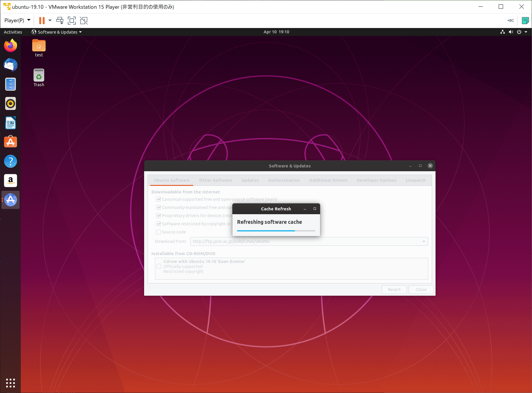Select Software & Updates dock icon

click(11, 200)
